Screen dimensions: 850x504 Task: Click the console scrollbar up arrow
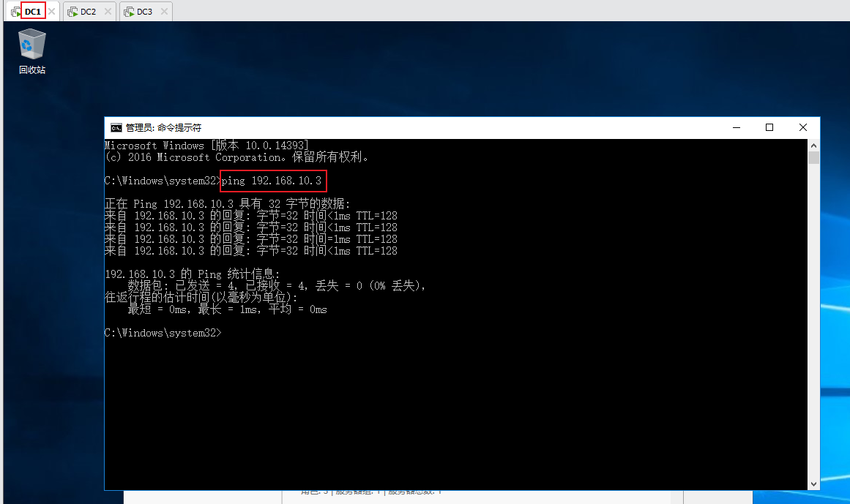(x=813, y=145)
